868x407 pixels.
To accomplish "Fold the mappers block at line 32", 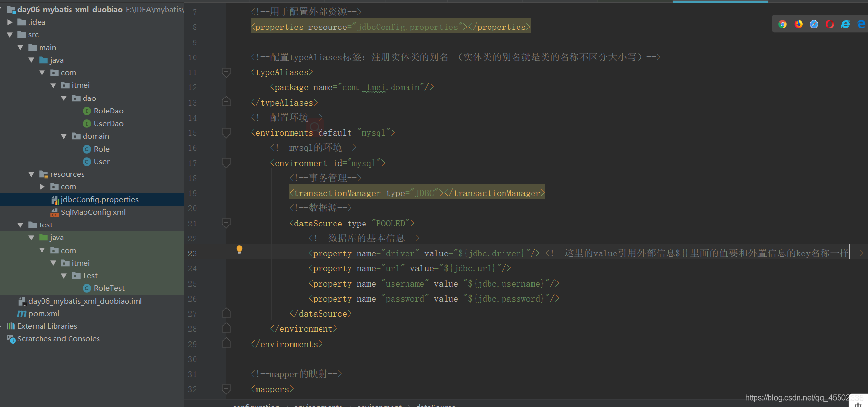I will 226,389.
